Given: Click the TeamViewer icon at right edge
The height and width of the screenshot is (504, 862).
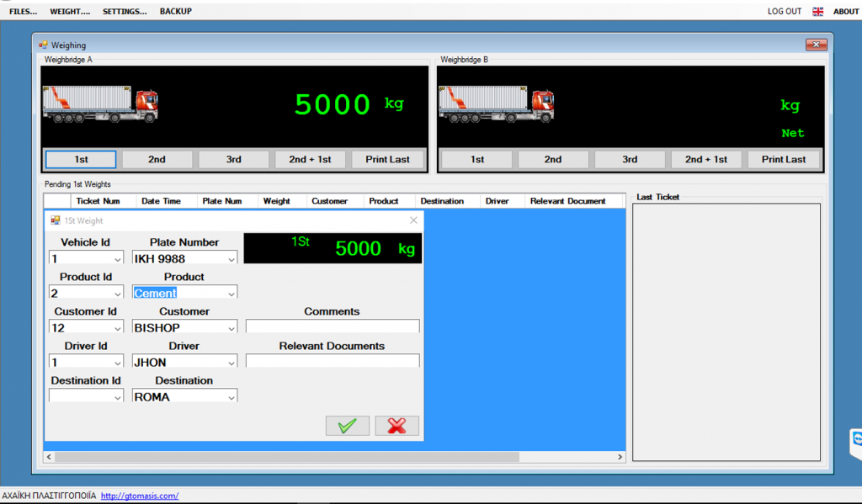Looking at the screenshot, I should coord(856,440).
